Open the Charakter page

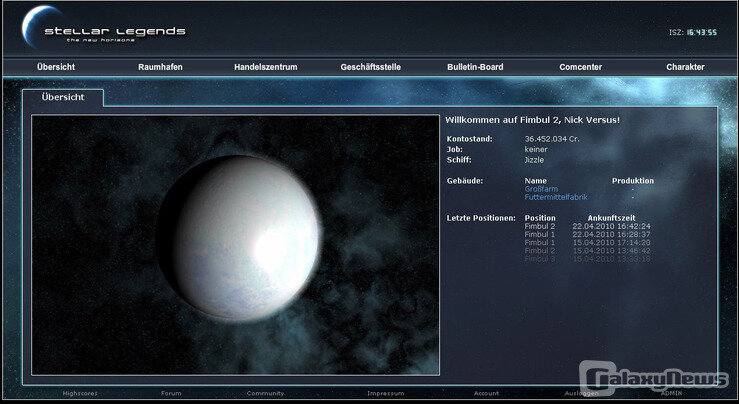[685, 67]
